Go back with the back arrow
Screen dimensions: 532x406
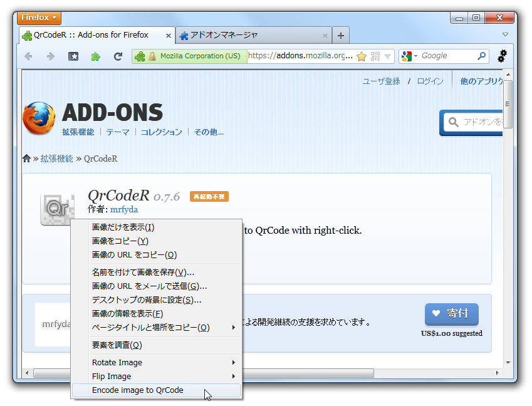point(29,56)
